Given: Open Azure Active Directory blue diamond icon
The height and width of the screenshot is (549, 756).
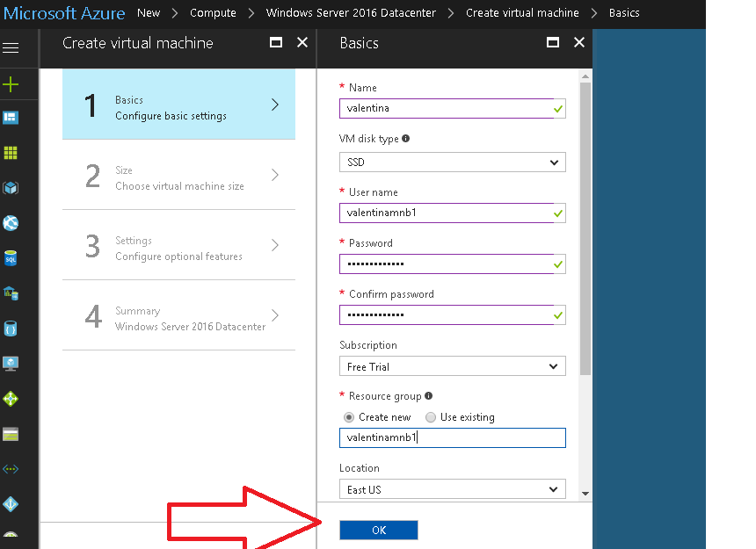Looking at the screenshot, I should [x=11, y=504].
